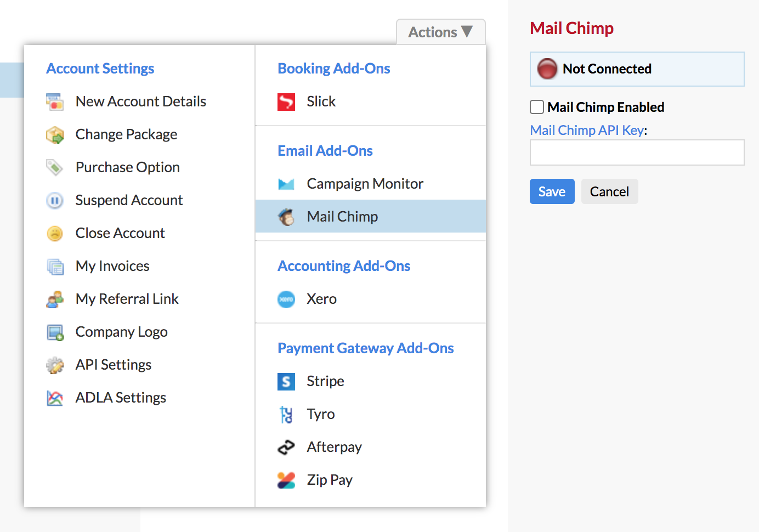Viewport: 759px width, 532px height.
Task: Click the Booking Add-Ons heading
Action: [x=334, y=69]
